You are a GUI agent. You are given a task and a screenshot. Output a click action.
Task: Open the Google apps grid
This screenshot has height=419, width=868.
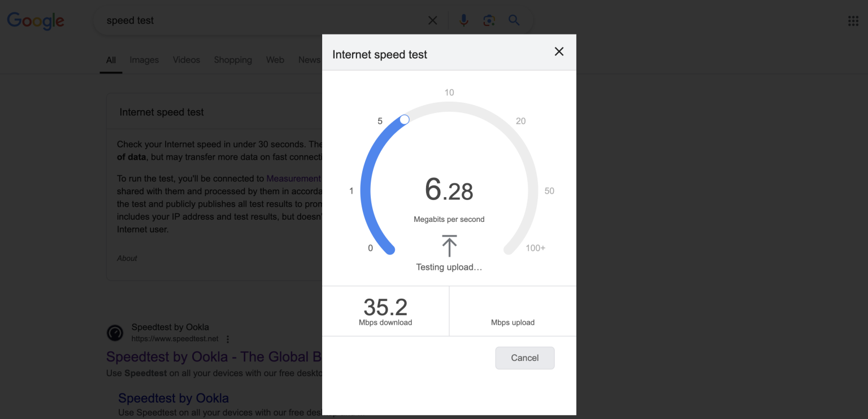pos(853,20)
